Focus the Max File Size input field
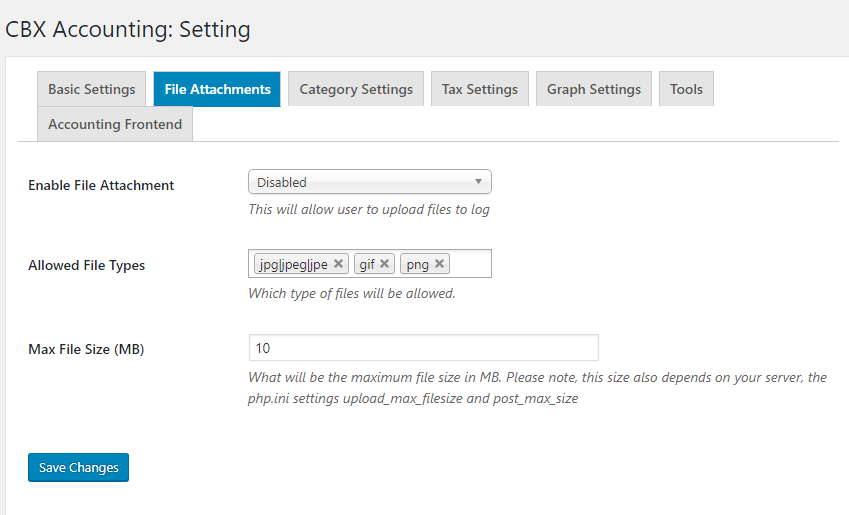Viewport: 849px width, 515px height. pyautogui.click(x=423, y=348)
